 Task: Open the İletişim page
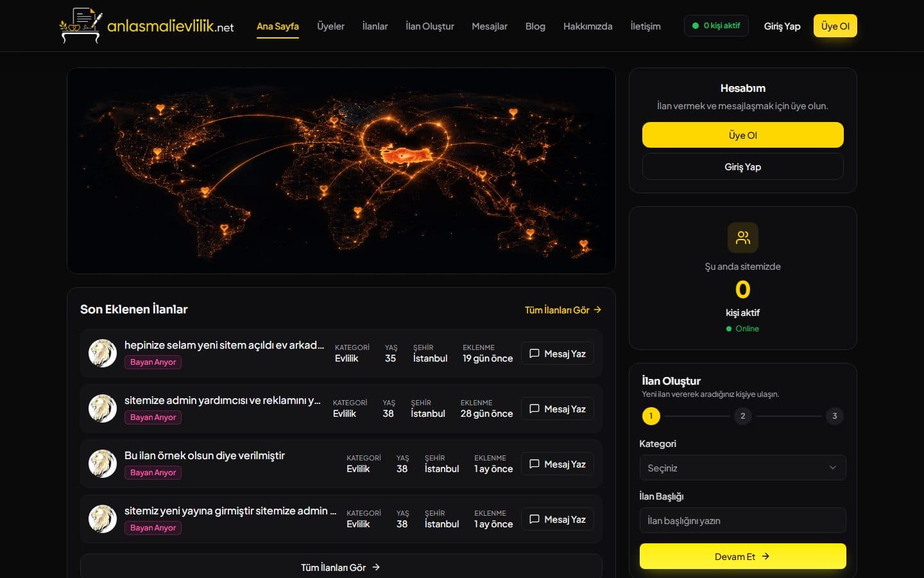[646, 26]
